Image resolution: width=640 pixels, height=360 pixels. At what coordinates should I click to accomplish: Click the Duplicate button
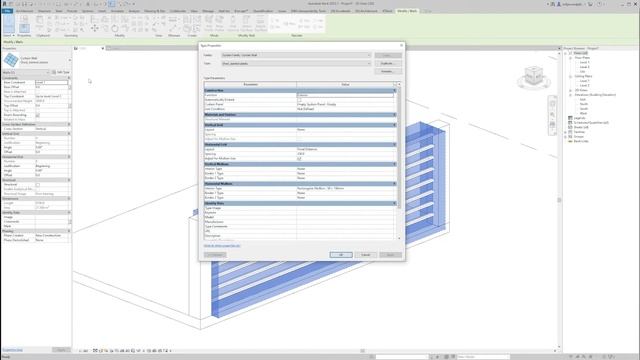click(x=388, y=64)
